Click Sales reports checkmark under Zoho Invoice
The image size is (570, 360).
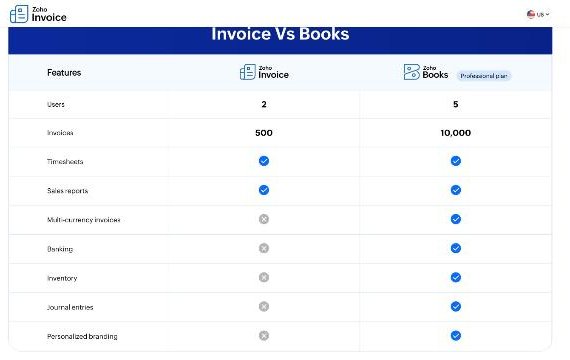264,190
